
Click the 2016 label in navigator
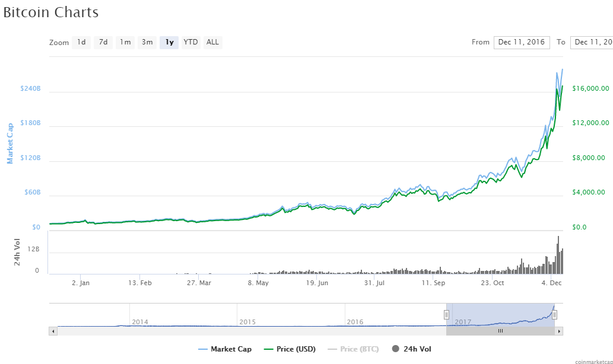(355, 323)
